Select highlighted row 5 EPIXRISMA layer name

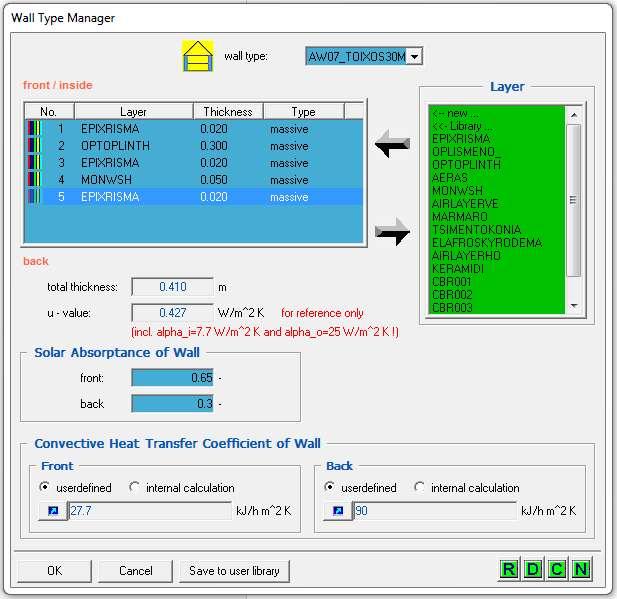click(110, 196)
